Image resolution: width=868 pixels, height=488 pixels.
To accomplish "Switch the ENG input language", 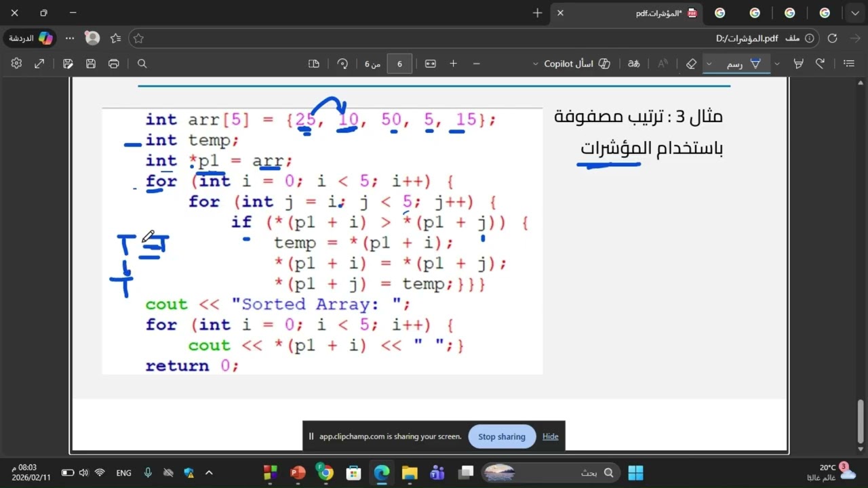I will point(124,472).
